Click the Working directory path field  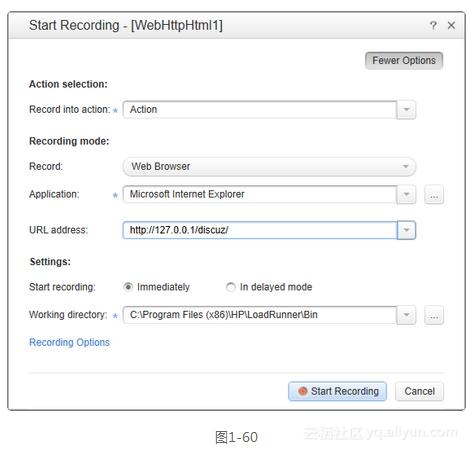pyautogui.click(x=260, y=315)
